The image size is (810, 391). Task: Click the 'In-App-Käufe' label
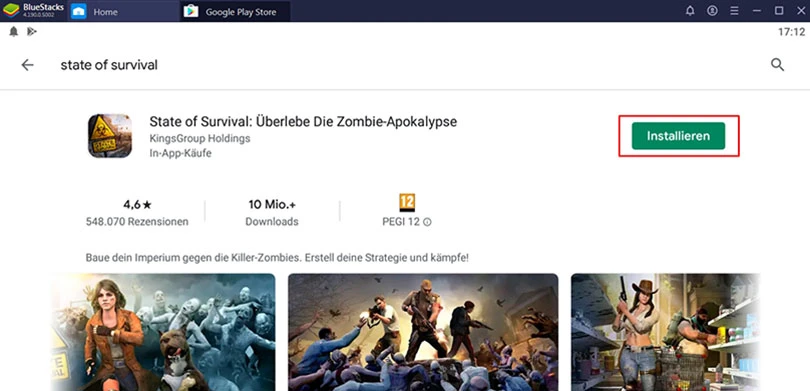pyautogui.click(x=180, y=153)
